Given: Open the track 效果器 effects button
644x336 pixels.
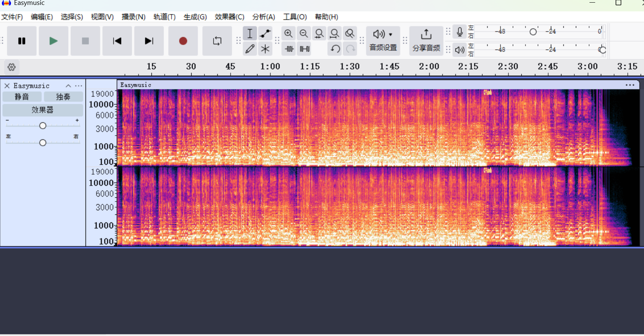Looking at the screenshot, I should click(42, 110).
